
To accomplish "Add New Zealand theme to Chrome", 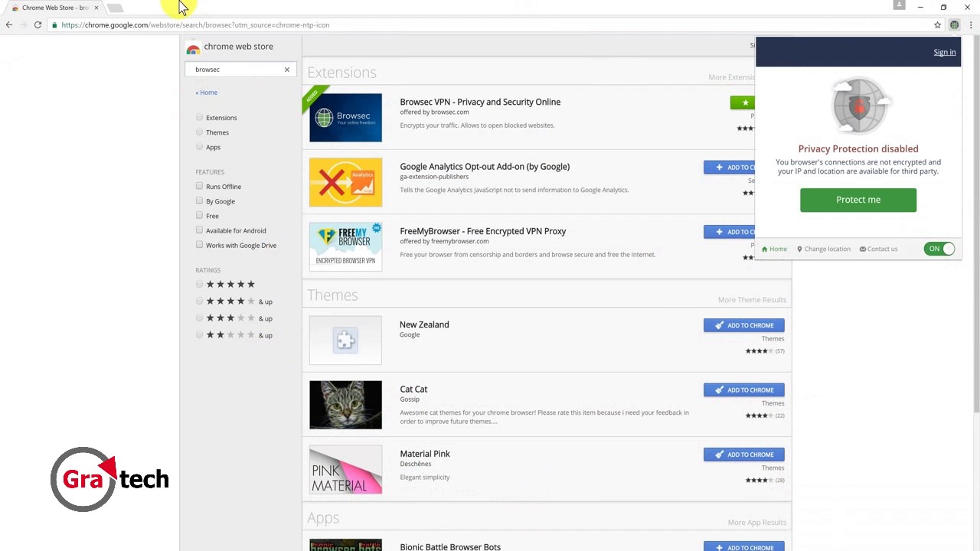I will pyautogui.click(x=744, y=325).
